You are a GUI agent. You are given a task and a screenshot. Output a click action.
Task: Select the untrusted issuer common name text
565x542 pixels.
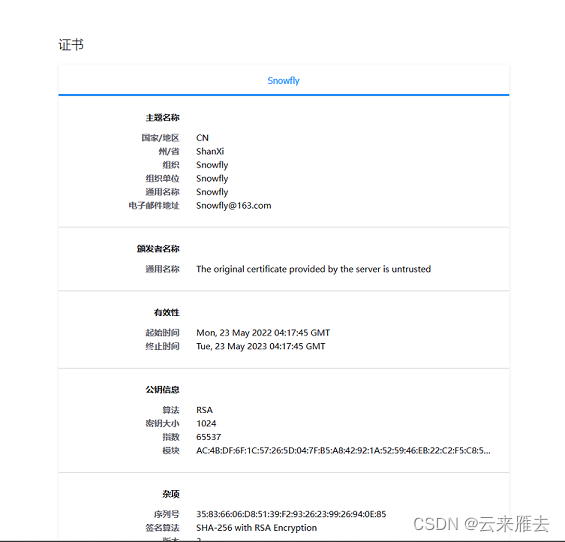coord(313,269)
